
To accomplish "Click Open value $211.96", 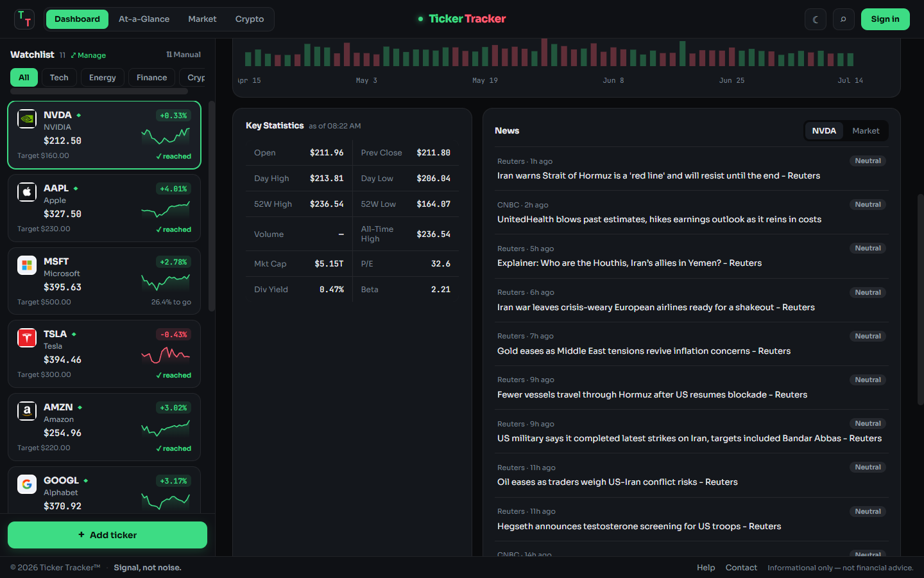I will point(327,153).
